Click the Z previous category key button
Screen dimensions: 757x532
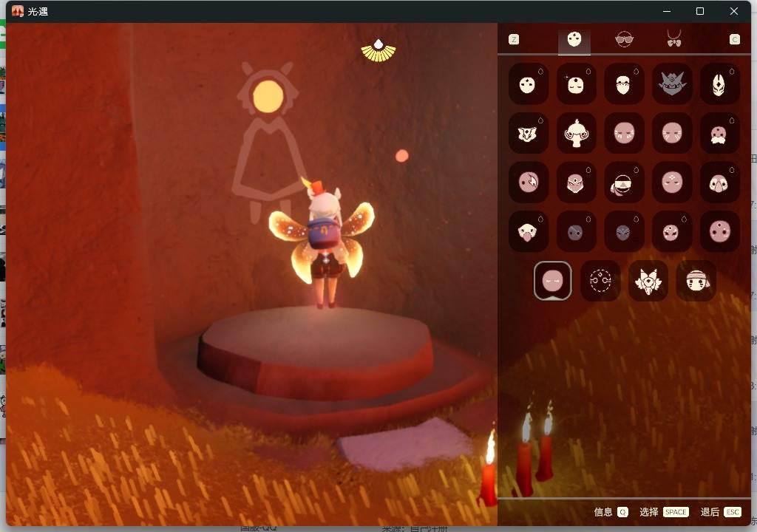(514, 40)
